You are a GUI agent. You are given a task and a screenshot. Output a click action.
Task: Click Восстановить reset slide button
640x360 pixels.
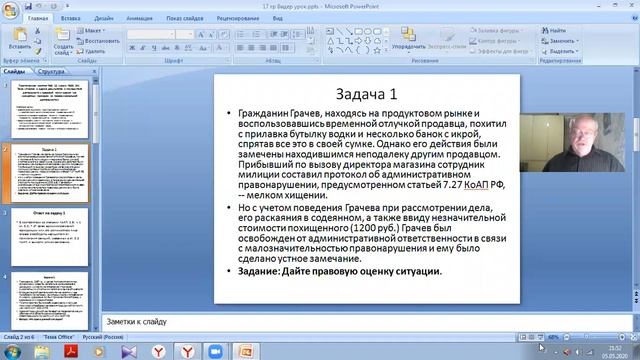click(x=98, y=41)
